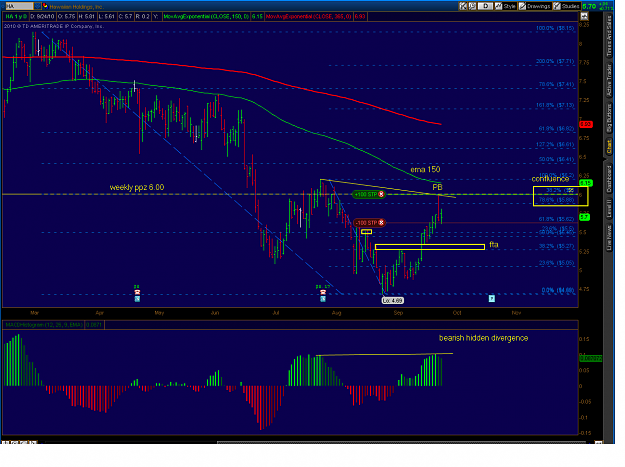
Task: Click the -100 STP order bubble
Action: (369, 223)
